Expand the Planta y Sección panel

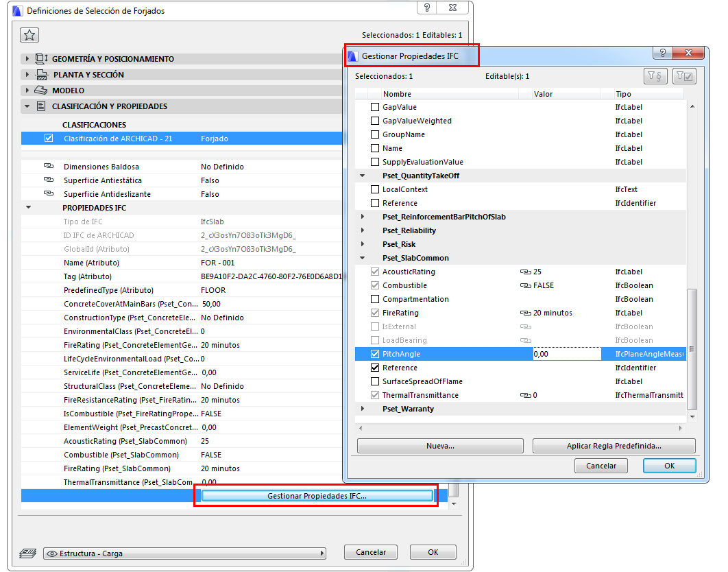point(27,74)
